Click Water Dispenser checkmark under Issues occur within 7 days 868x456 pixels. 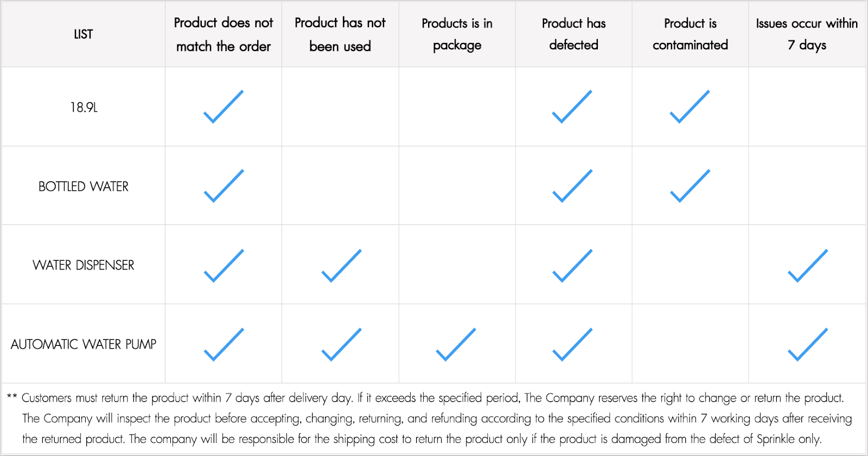[x=807, y=266]
